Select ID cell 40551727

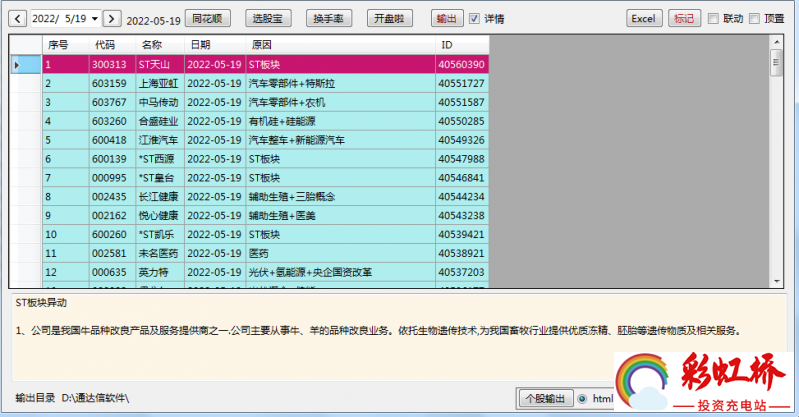click(x=462, y=84)
